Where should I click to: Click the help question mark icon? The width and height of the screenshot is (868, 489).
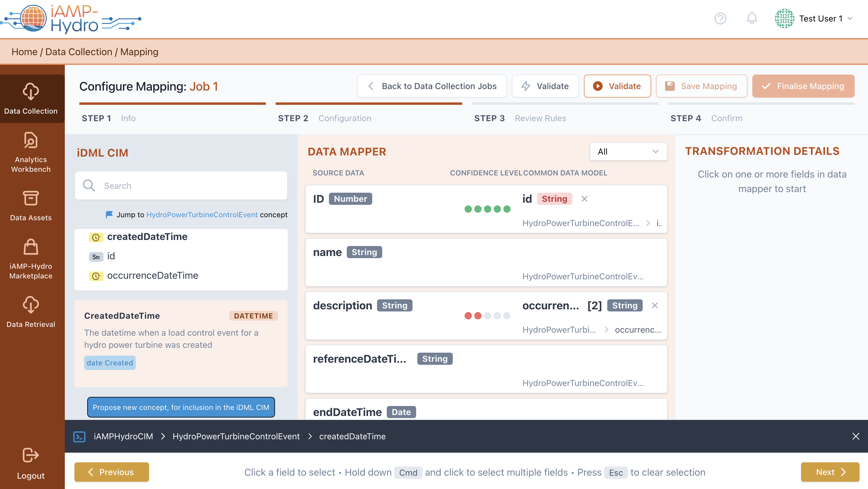720,18
